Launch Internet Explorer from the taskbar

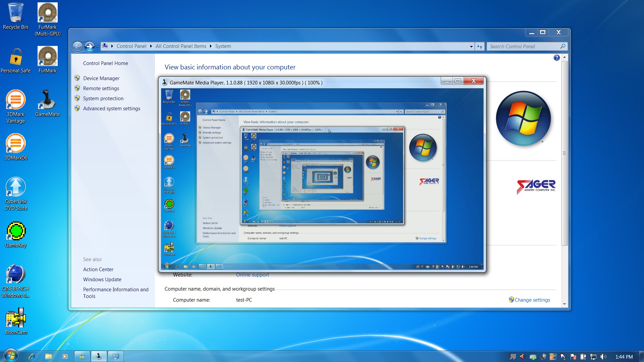coord(32,356)
